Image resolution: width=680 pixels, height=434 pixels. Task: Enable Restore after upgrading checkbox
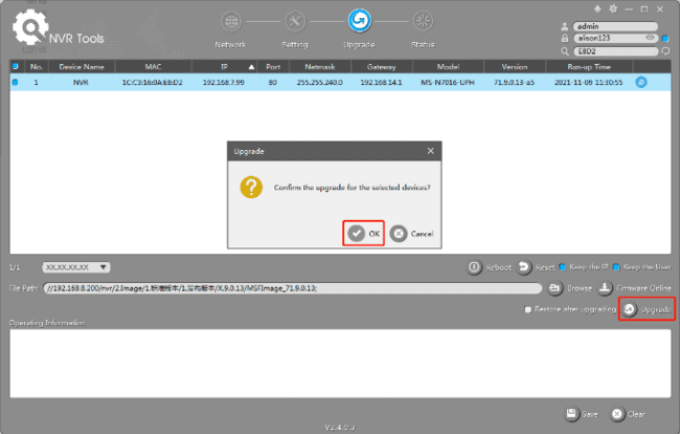(x=529, y=309)
